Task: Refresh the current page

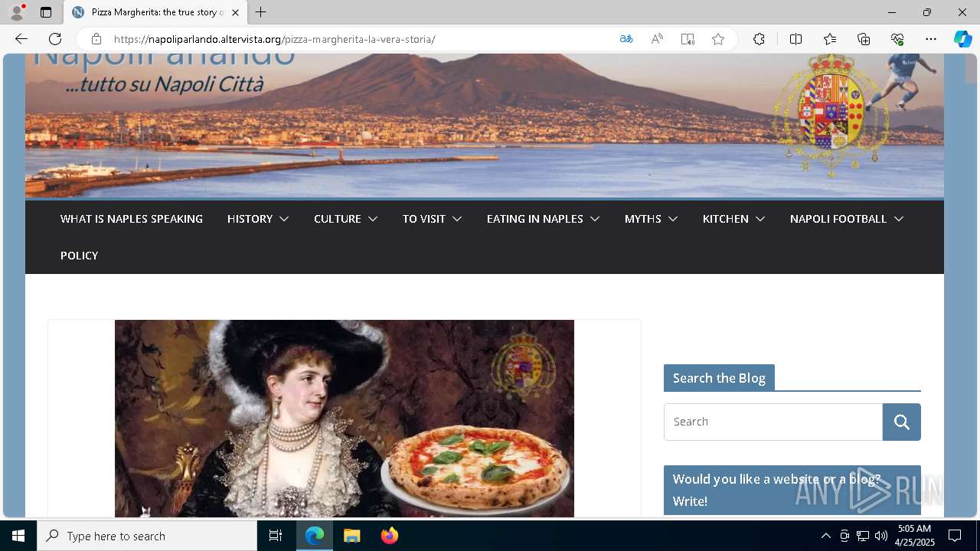Action: (x=55, y=39)
